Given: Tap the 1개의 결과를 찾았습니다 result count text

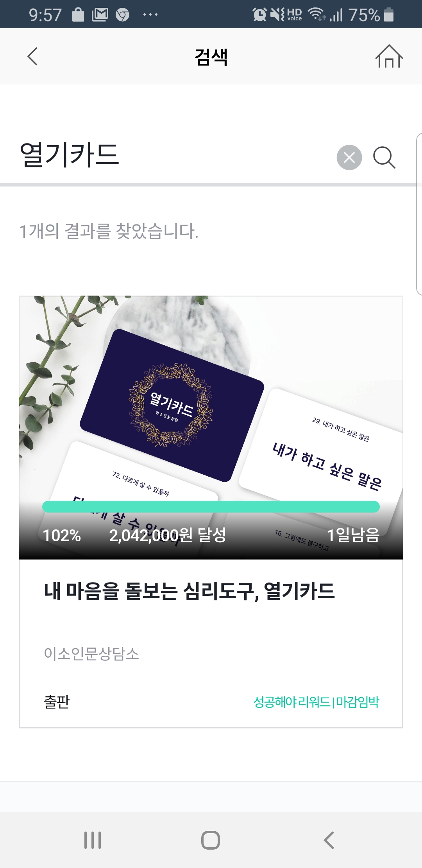Looking at the screenshot, I should [109, 231].
